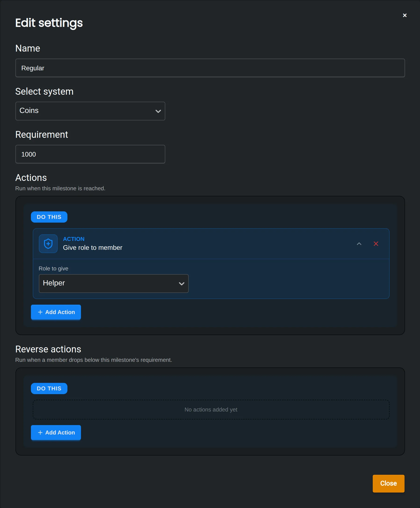Close the Edit settings dialog via X icon
Image resolution: width=420 pixels, height=508 pixels.
(x=405, y=15)
